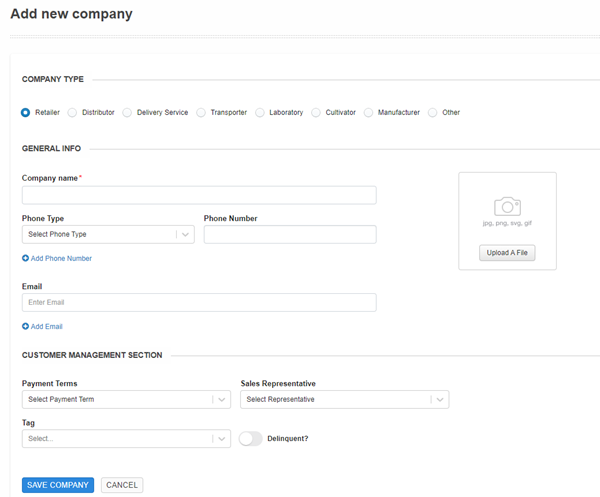
Task: Select the Cultivator radio button
Action: point(316,112)
